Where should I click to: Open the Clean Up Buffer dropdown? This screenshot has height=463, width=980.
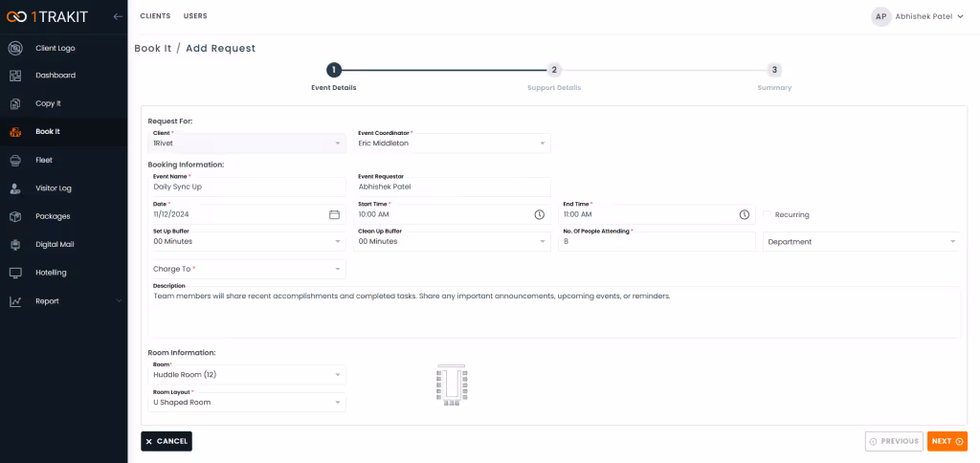(x=452, y=241)
